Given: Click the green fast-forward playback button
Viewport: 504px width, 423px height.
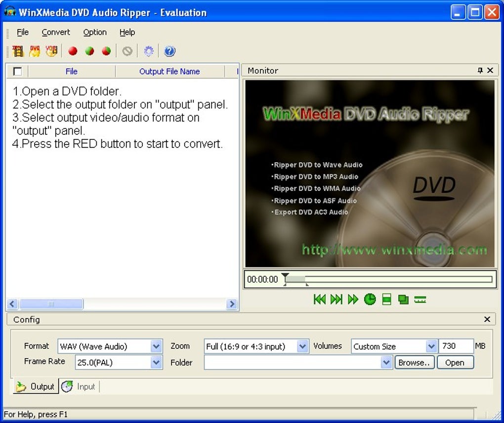Looking at the screenshot, I should [353, 299].
